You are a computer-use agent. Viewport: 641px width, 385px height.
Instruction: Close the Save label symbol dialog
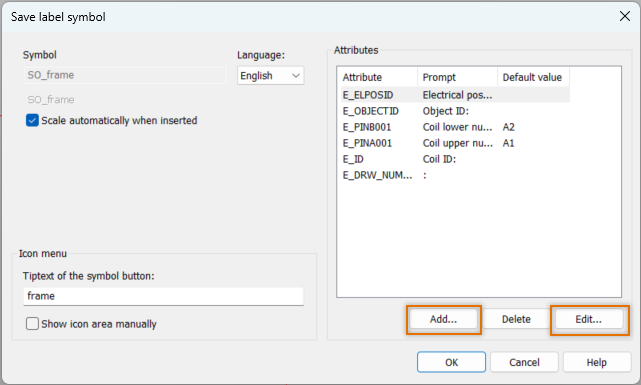click(624, 16)
